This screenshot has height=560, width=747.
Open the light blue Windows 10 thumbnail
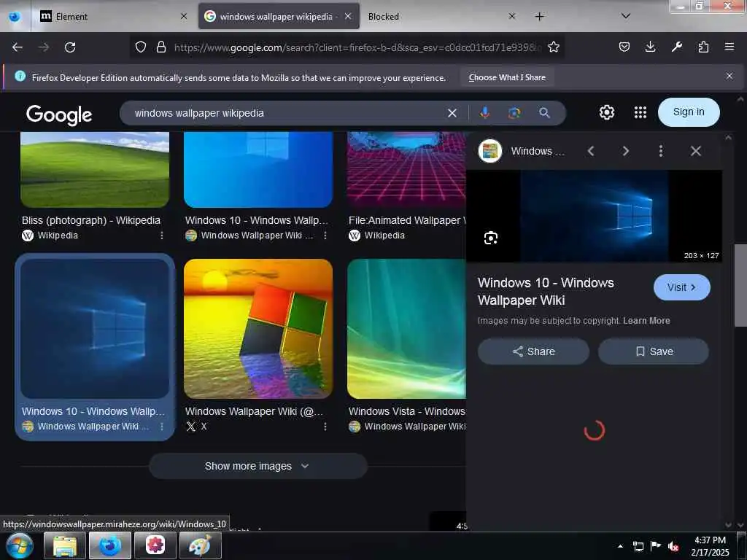tap(258, 169)
